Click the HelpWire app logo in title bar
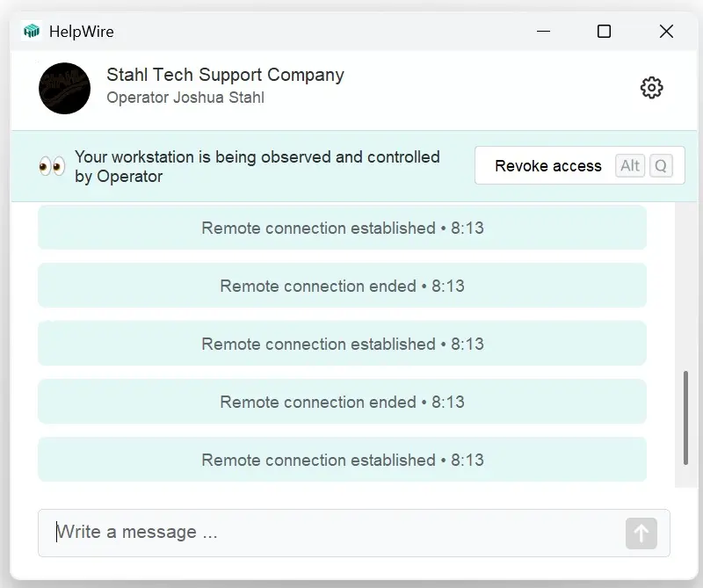 coord(32,32)
